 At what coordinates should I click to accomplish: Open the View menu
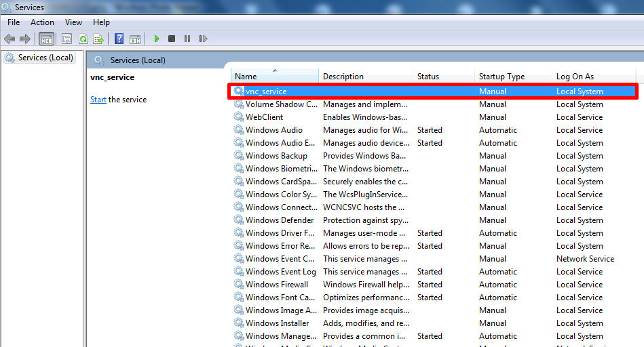(73, 22)
